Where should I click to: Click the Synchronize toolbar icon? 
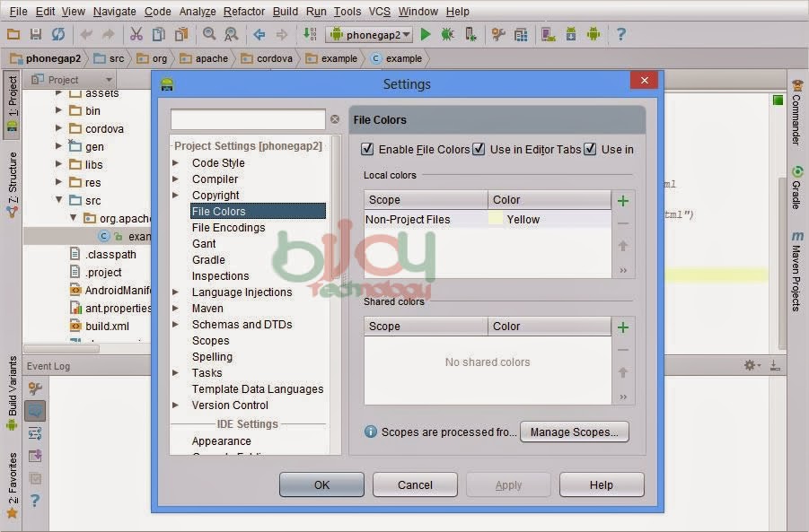pyautogui.click(x=58, y=34)
